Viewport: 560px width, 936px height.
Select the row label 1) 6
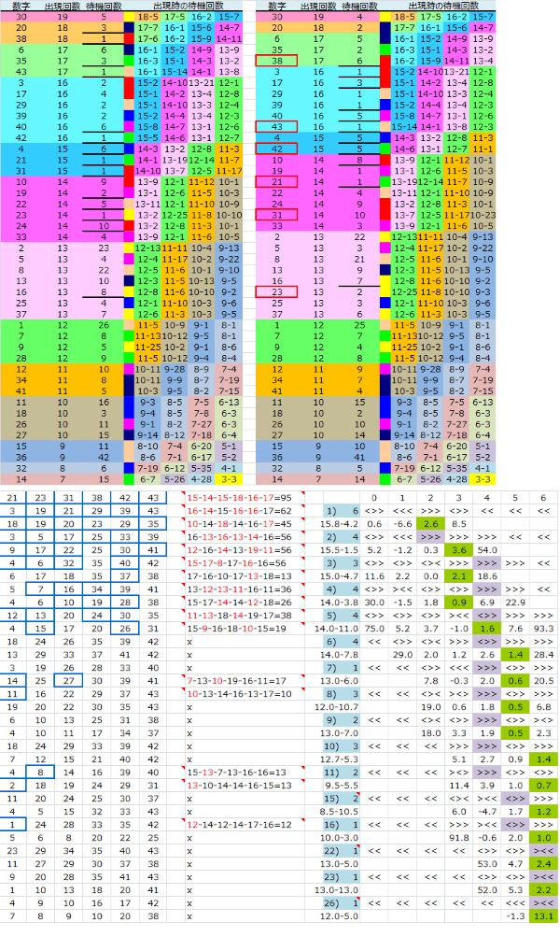pyautogui.click(x=341, y=511)
